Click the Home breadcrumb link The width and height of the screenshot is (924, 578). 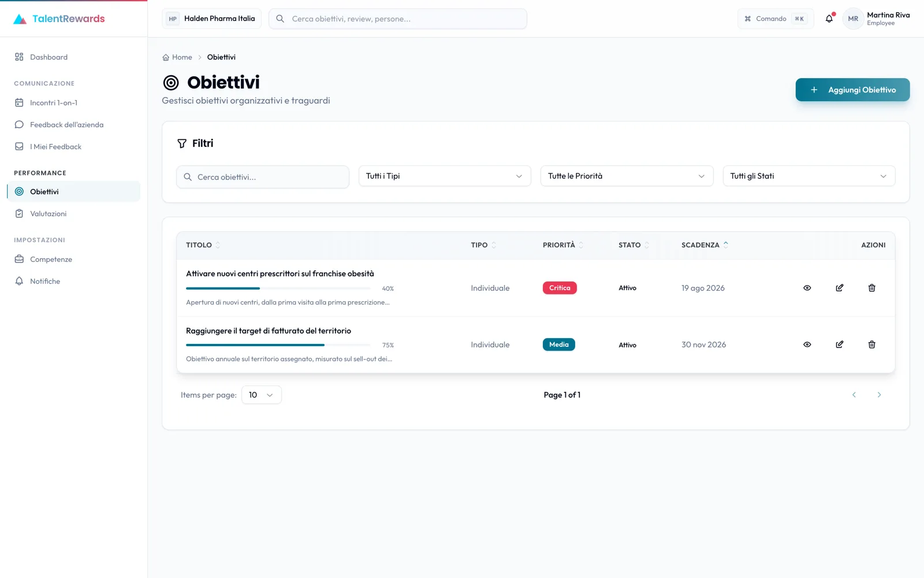pyautogui.click(x=177, y=57)
